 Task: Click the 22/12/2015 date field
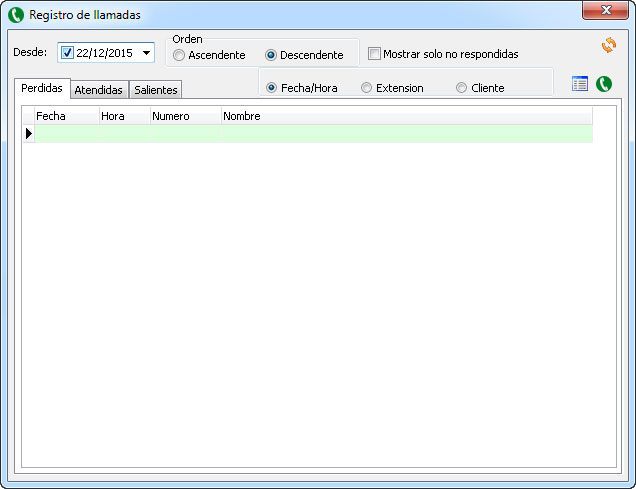105,53
